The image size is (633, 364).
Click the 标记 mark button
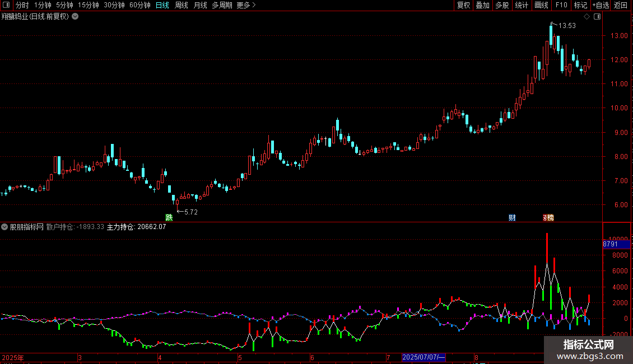coord(580,5)
